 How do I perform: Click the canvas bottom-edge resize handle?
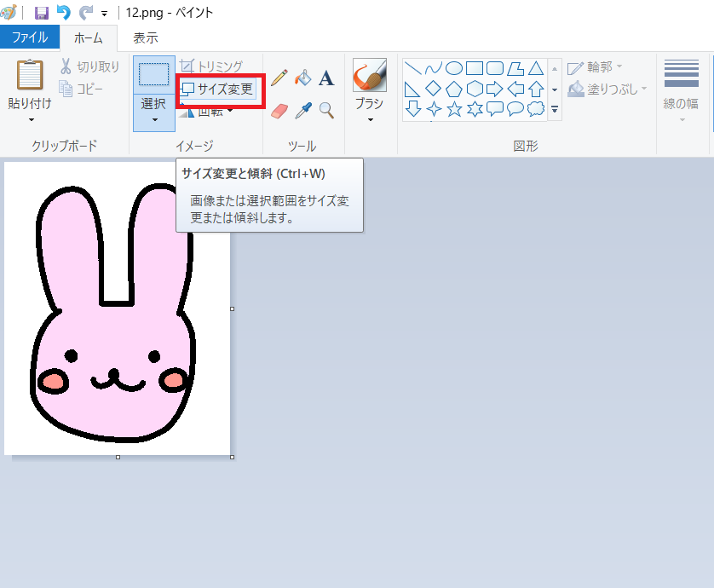pos(118,457)
